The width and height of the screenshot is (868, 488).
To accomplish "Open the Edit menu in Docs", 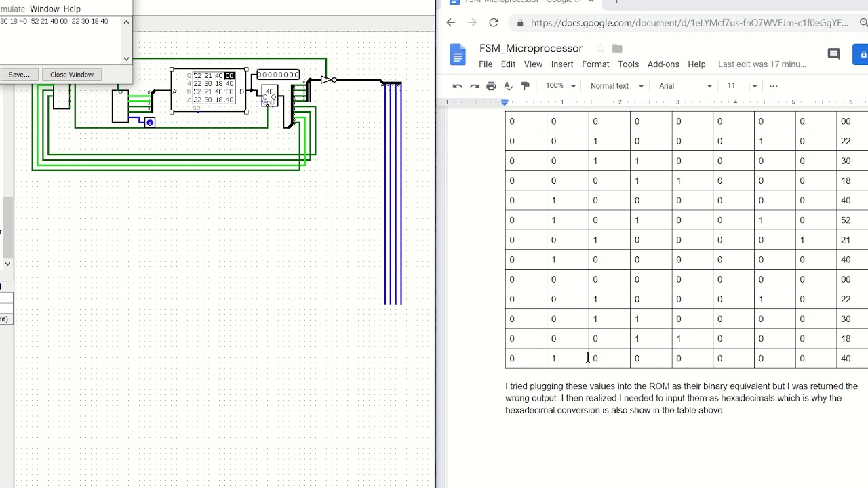I will tap(508, 64).
